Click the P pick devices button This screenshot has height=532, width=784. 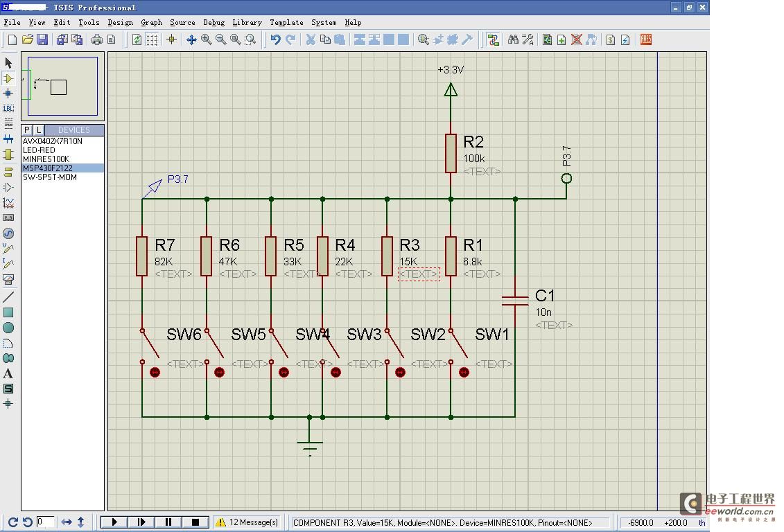pyautogui.click(x=27, y=130)
